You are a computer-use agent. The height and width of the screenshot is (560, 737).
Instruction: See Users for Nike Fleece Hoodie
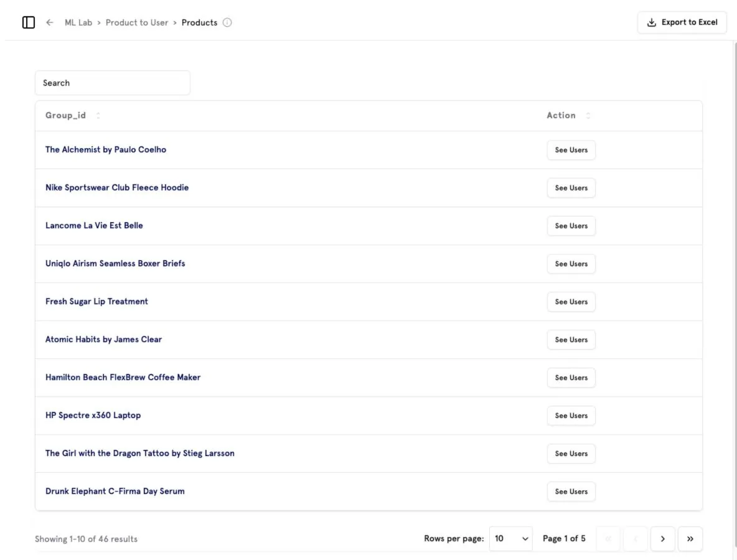click(571, 188)
